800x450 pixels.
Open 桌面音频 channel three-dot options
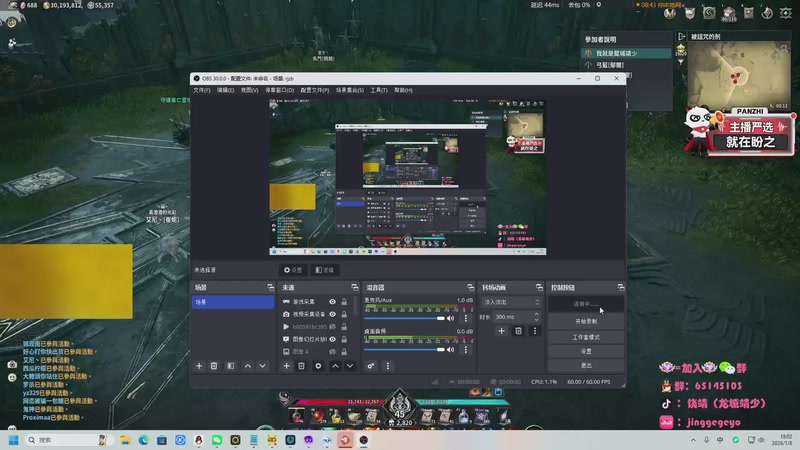coord(465,349)
